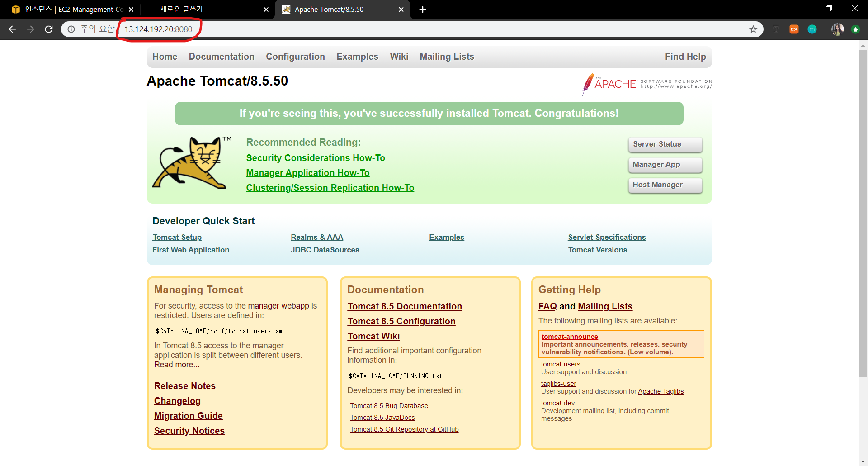Open the FAQ link in Getting Help
Screen dimensions: 868x466
pos(547,306)
